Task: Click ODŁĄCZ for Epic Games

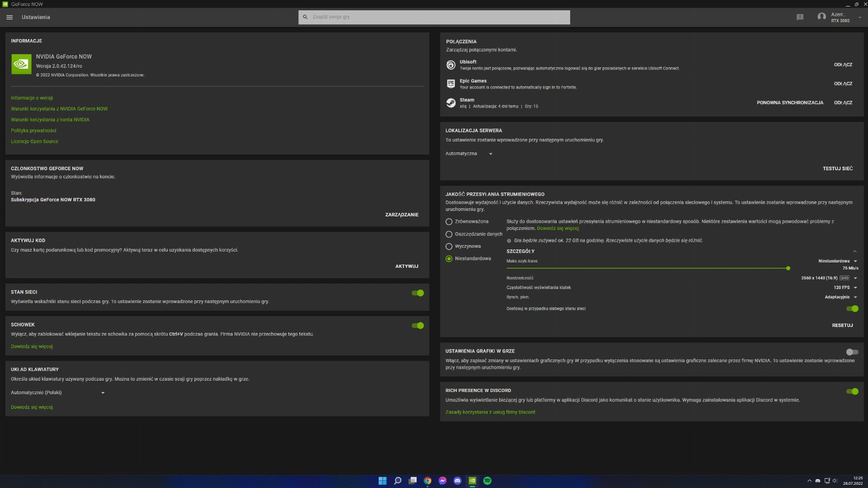Action: pyautogui.click(x=843, y=84)
